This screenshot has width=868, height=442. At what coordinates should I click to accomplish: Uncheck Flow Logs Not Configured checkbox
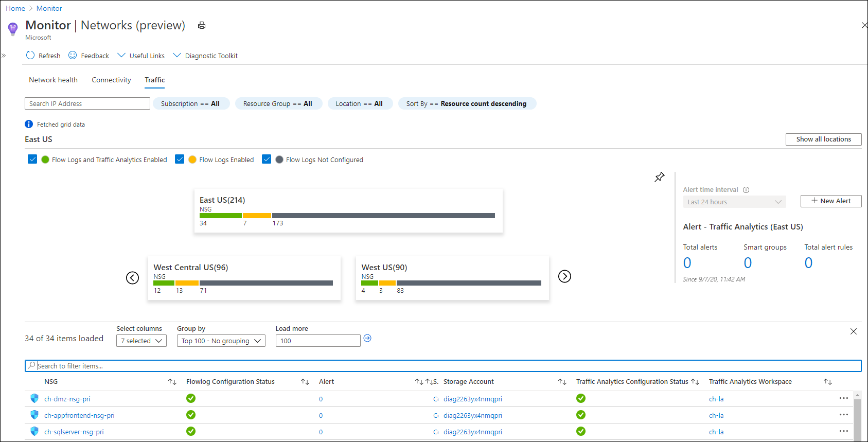(x=267, y=160)
